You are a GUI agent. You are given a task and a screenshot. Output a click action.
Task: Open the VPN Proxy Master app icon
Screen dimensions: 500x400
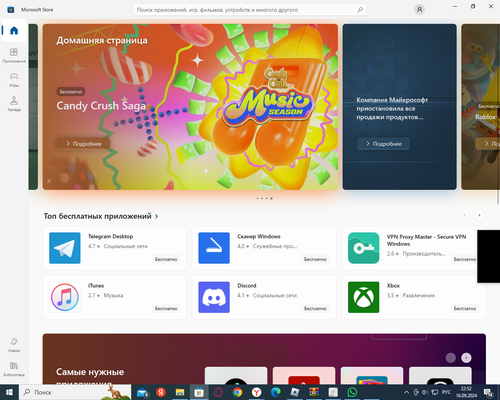point(364,248)
